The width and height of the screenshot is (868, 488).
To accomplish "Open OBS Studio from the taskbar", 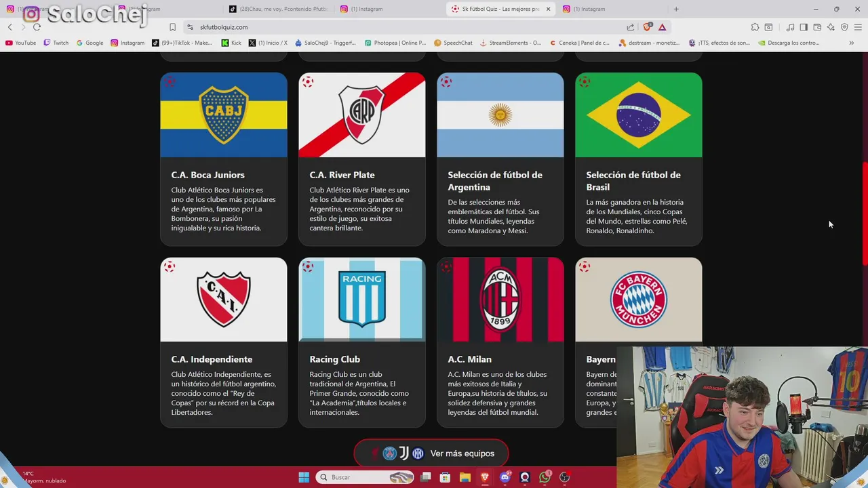I will 565,477.
